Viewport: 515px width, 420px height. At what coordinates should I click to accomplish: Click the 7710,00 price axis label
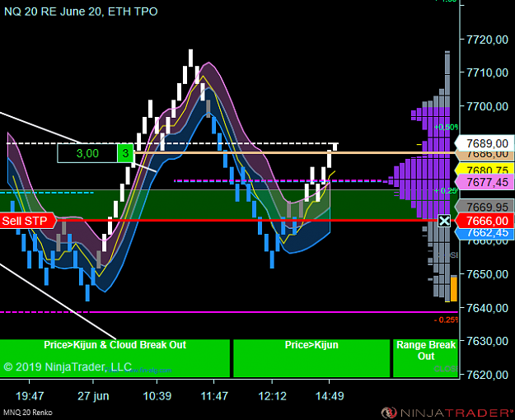pyautogui.click(x=488, y=72)
